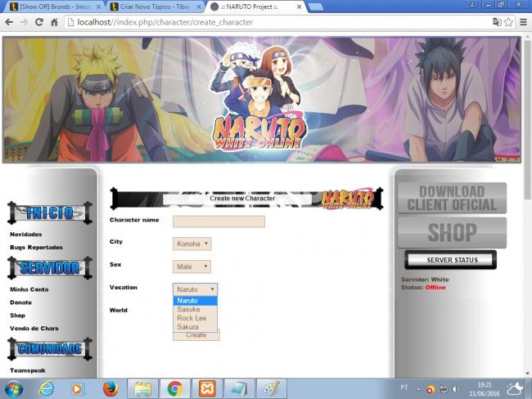Click the SERVIDOR menu header

(50, 268)
